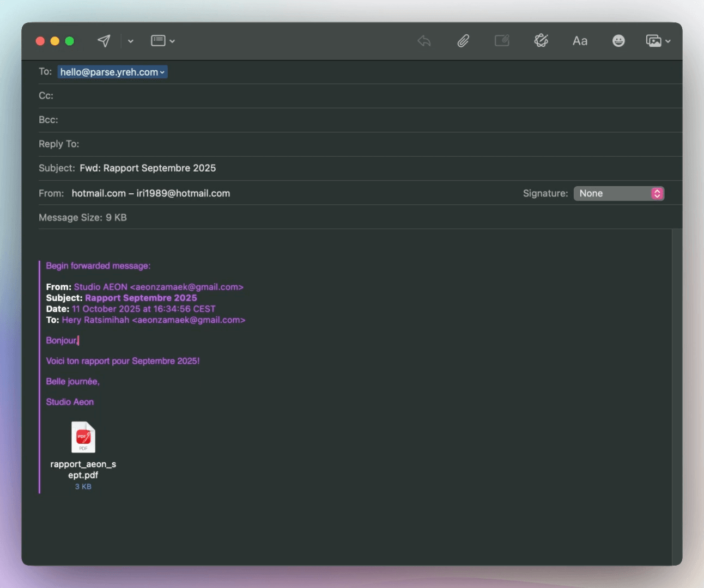704x588 pixels.
Task: Click into the Reply To field
Action: pos(327,144)
